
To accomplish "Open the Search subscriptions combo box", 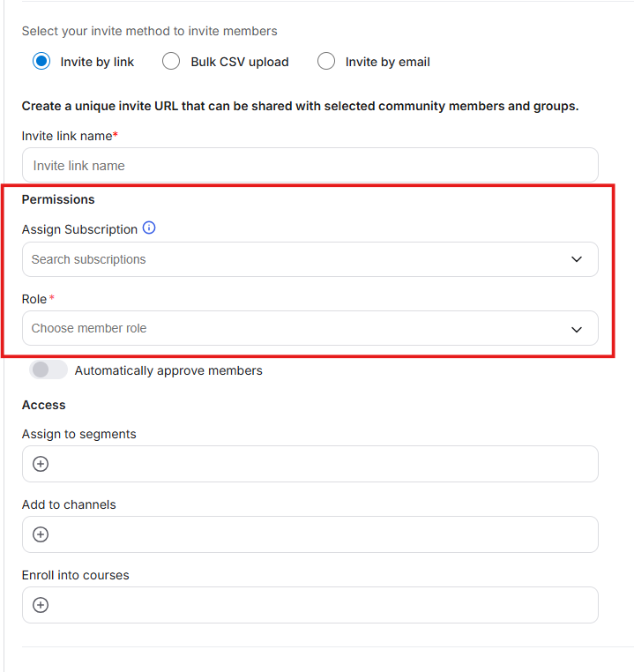I will (291, 259).
